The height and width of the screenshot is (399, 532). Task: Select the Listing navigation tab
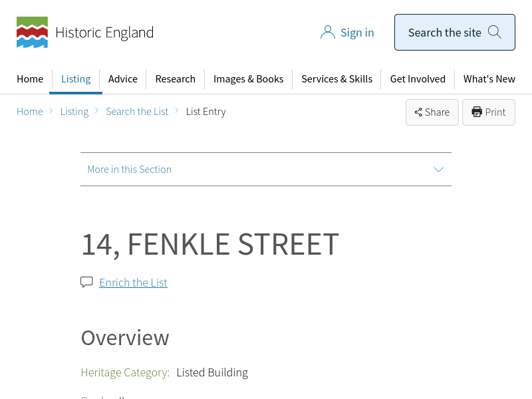coord(76,79)
